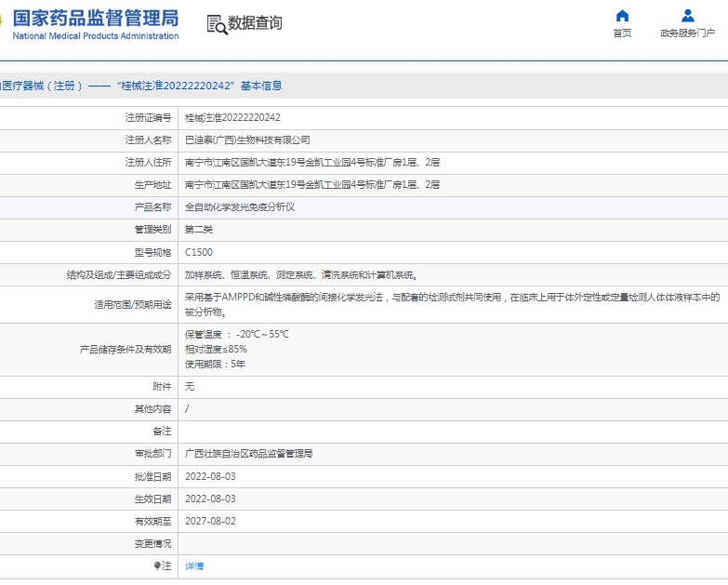728x585 pixels.
Task: Click the 使用期限：5年 line
Action: pos(215,364)
